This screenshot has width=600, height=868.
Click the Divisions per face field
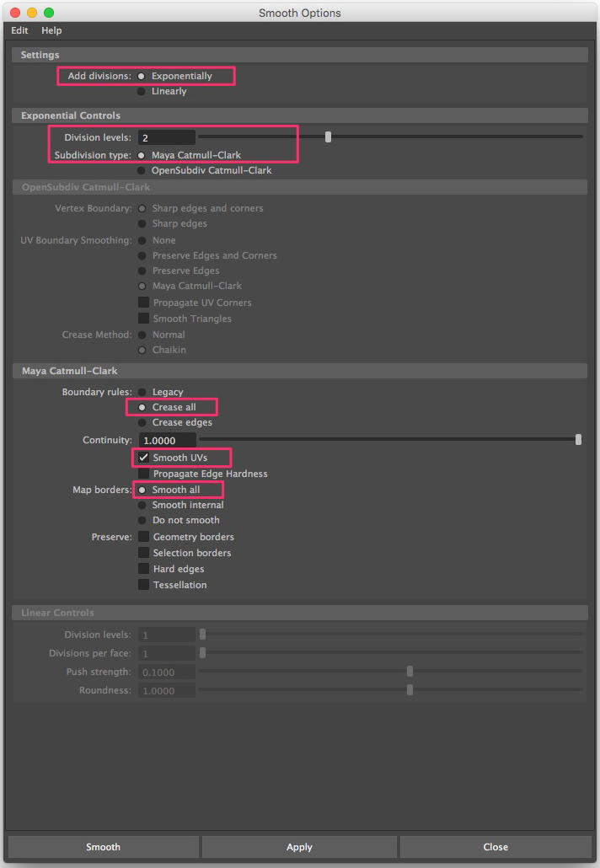tap(167, 654)
